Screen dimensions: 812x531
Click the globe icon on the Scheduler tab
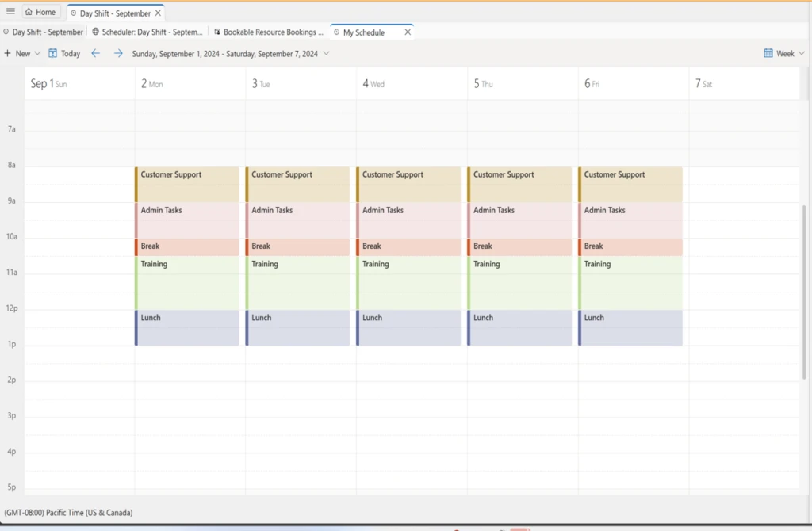click(94, 32)
